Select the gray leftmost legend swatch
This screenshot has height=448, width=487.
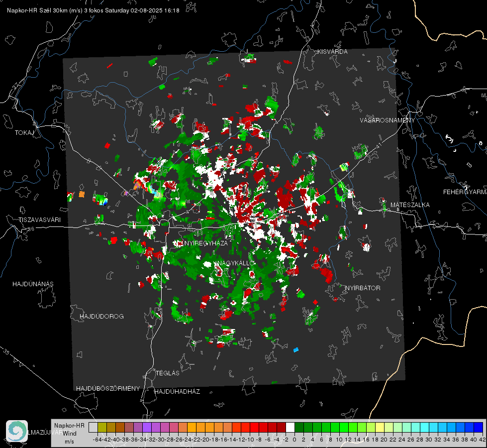coord(93,427)
